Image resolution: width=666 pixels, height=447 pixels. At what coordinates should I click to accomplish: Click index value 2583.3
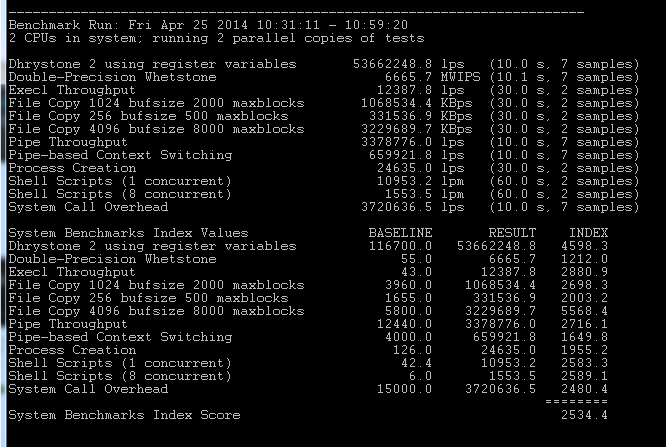point(584,363)
